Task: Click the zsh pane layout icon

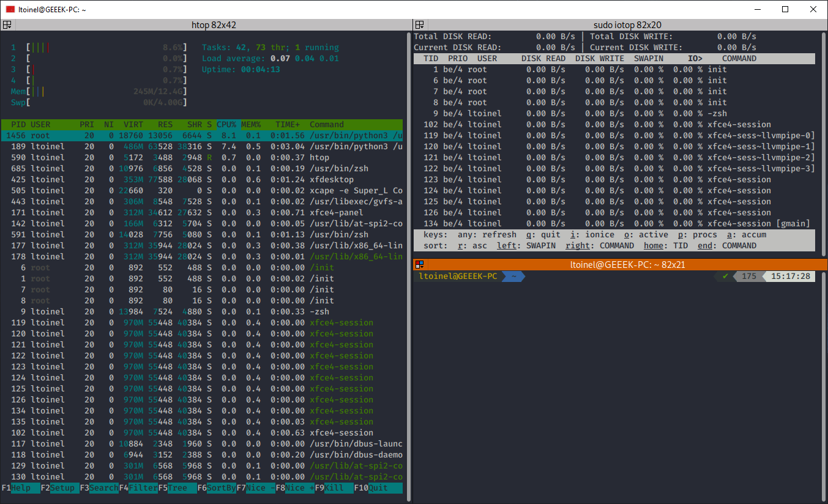Action: coord(419,264)
